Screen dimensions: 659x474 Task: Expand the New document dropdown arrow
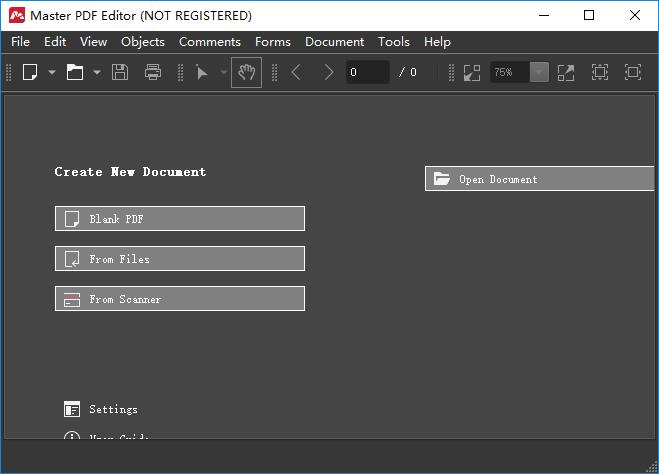pyautogui.click(x=52, y=72)
